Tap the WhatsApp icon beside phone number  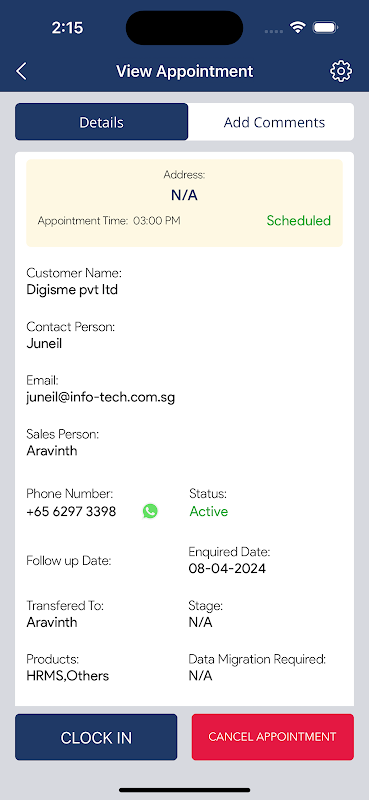coord(150,511)
